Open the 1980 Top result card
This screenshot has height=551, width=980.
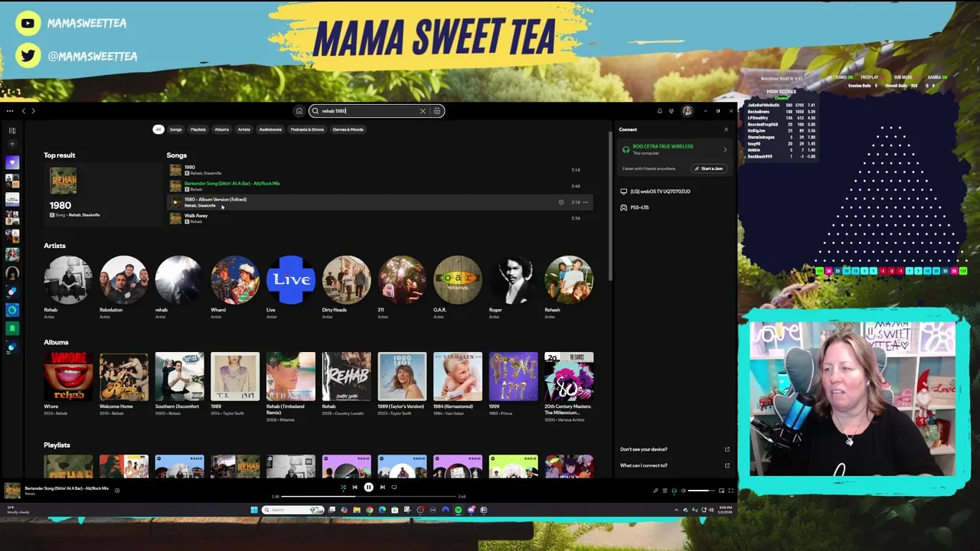tap(103, 195)
